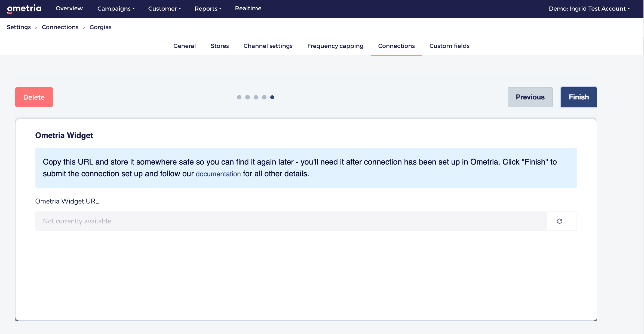This screenshot has width=644, height=334.
Task: Click the Ometria logo
Action: 24,9
